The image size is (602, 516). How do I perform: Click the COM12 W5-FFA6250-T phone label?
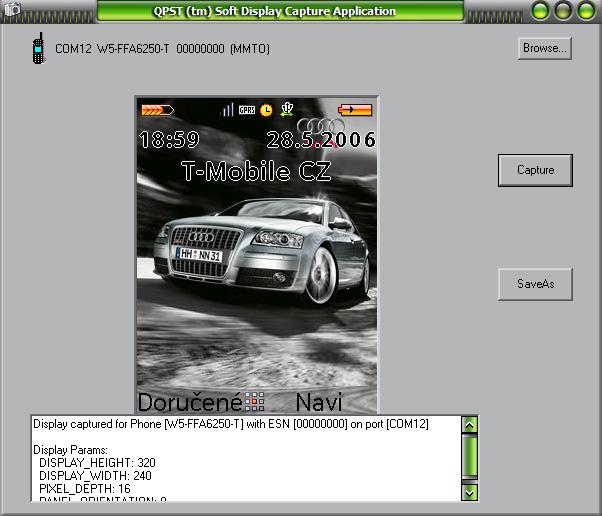tap(162, 49)
